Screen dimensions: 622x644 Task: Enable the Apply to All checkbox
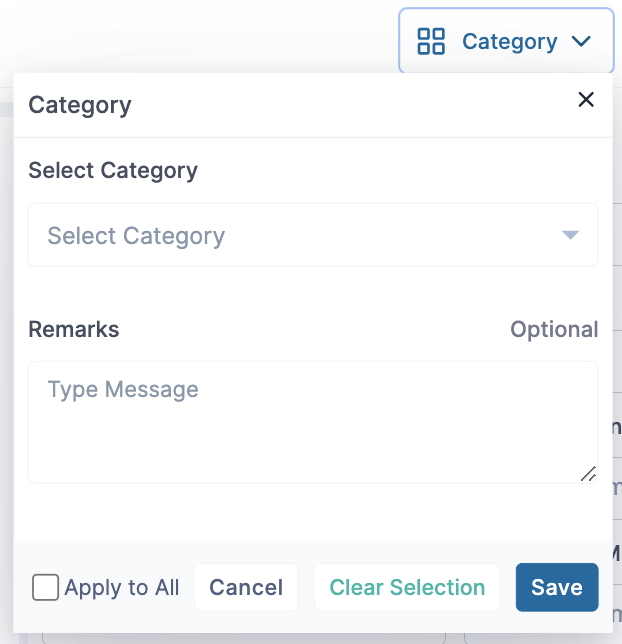45,587
